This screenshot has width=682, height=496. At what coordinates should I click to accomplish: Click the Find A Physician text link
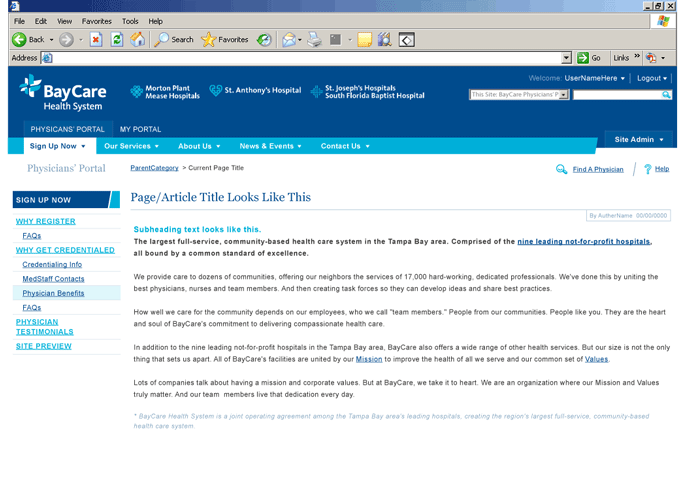(598, 169)
